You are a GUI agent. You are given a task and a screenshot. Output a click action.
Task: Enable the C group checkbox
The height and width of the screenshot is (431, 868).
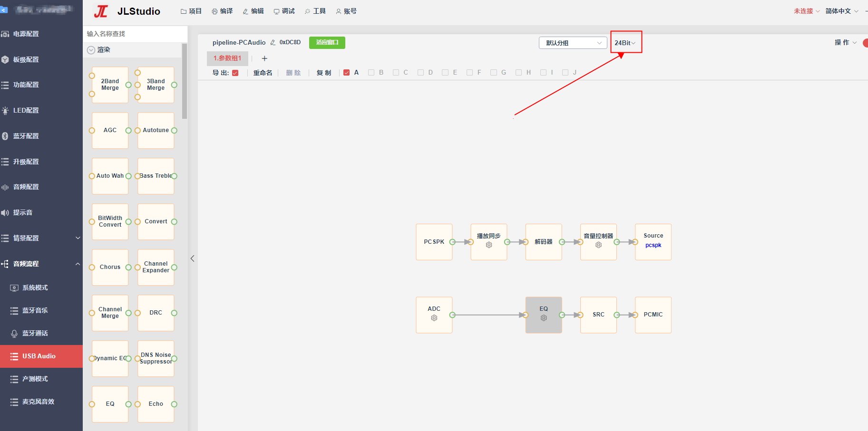click(396, 73)
